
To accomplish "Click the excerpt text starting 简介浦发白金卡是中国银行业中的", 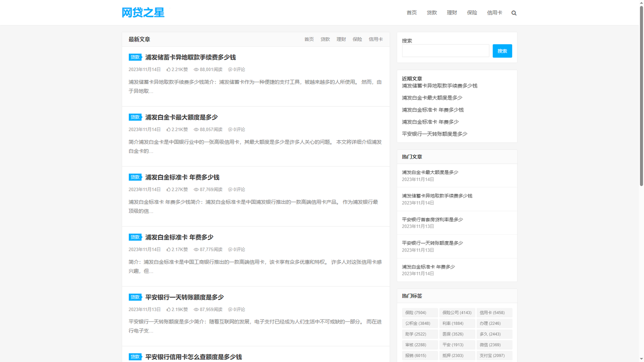I will 255,147.
